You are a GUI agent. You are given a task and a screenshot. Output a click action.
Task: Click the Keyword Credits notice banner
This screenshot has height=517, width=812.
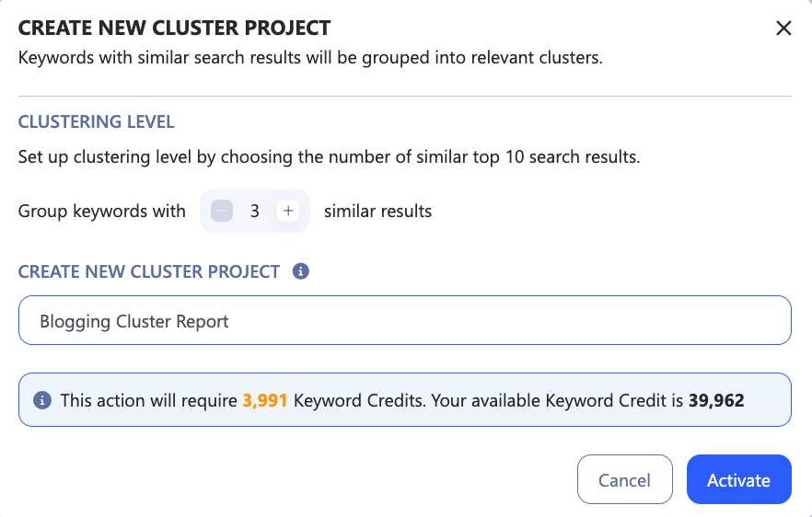405,399
